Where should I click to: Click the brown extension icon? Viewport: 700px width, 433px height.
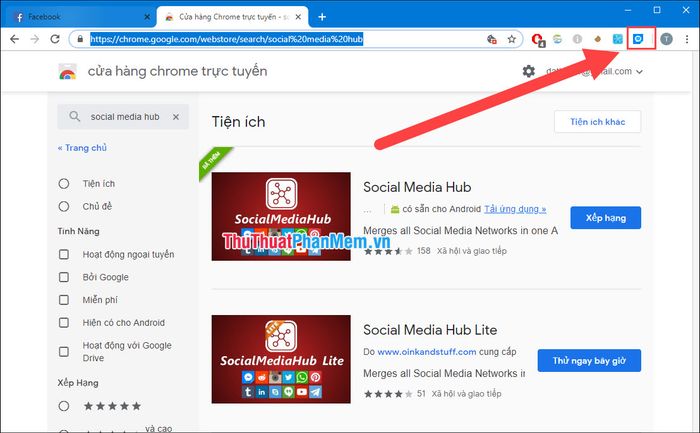pyautogui.click(x=597, y=39)
